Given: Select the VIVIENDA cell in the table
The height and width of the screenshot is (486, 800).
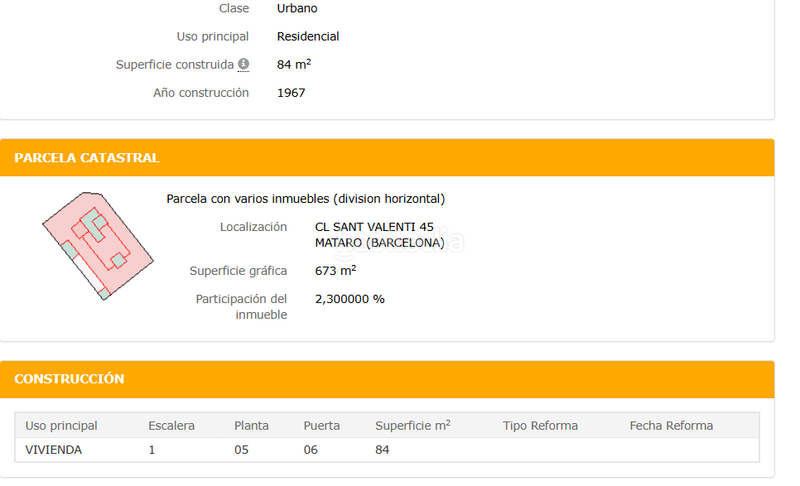Looking at the screenshot, I should click(x=54, y=450).
